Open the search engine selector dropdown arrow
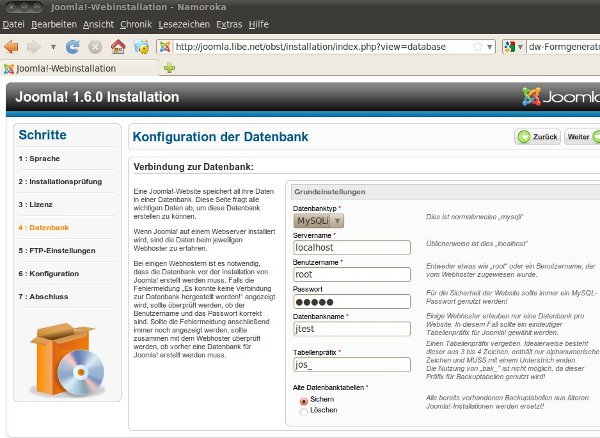This screenshot has height=438, width=600. [x=520, y=47]
